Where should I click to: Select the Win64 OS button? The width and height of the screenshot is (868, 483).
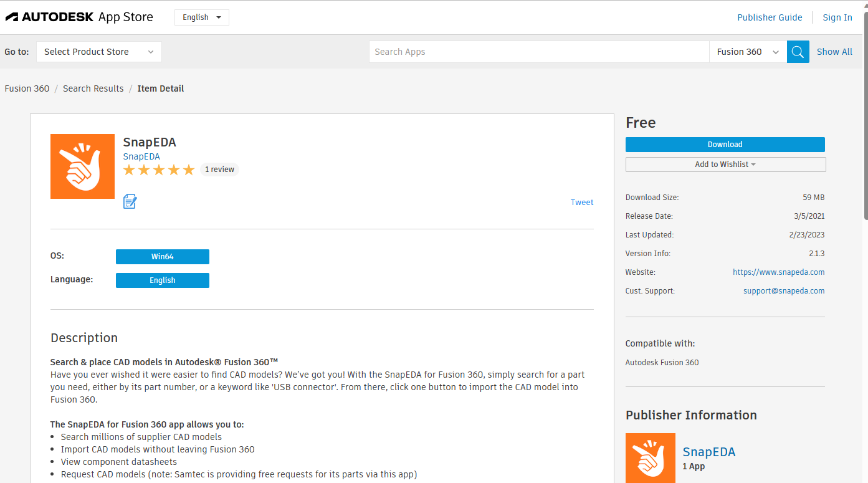[163, 257]
